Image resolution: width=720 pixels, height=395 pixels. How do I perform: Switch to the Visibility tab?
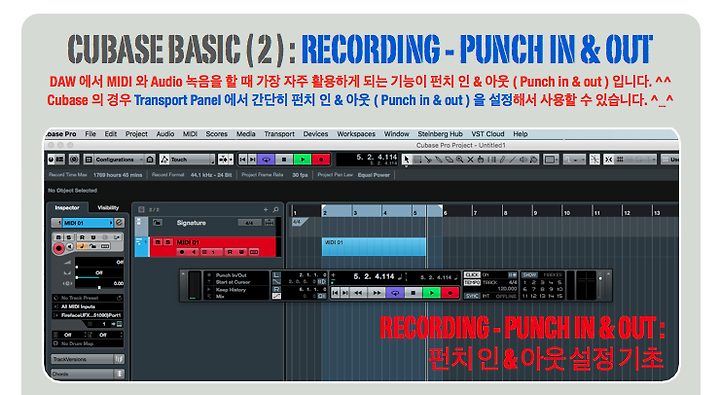(108, 208)
